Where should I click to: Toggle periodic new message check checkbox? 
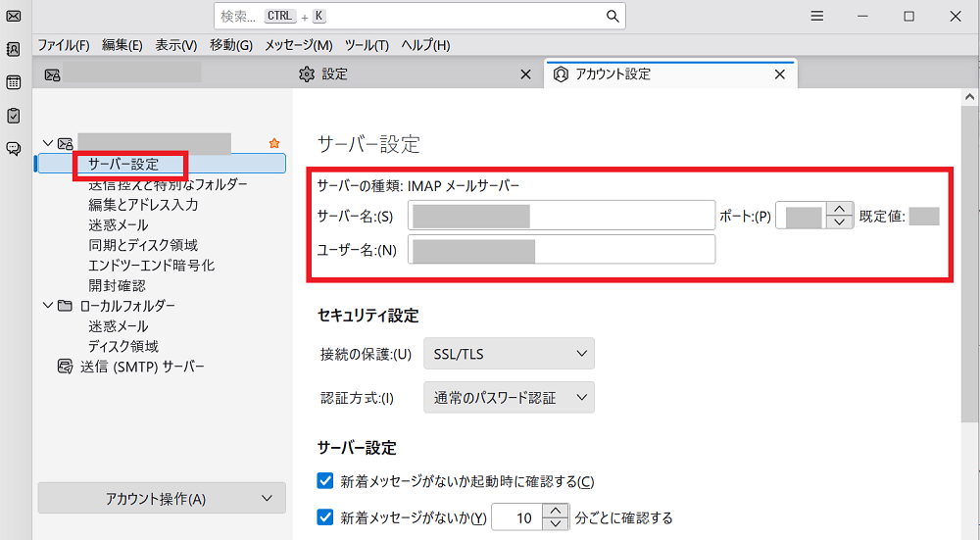[326, 517]
